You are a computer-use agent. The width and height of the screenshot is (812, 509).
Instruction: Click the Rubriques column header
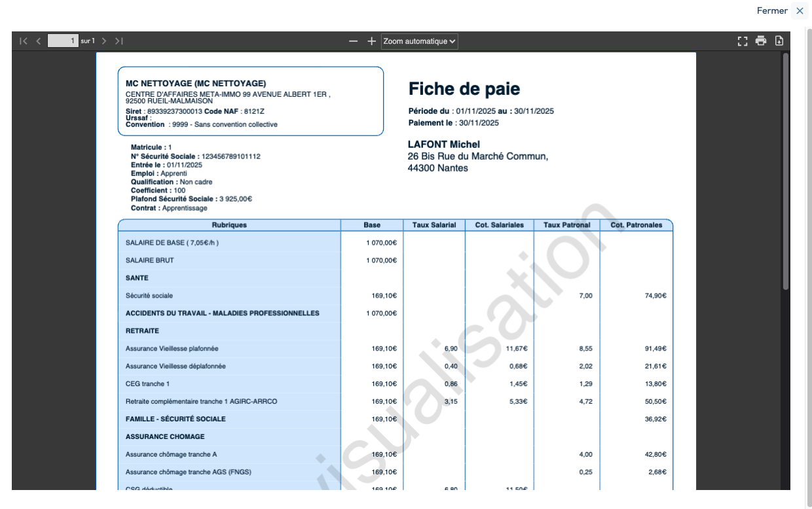pyautogui.click(x=229, y=225)
